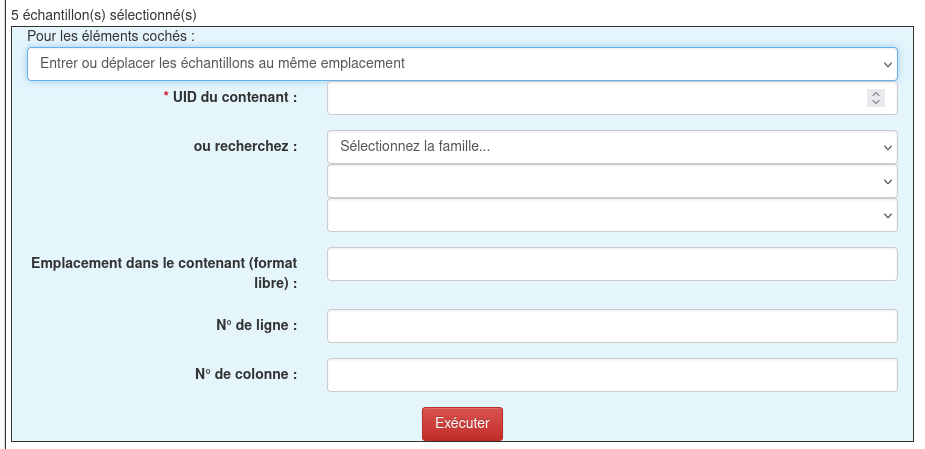Expand the 'Sélectionnez la famille...' dropdown
Image resolution: width=925 pixels, height=449 pixels.
[x=612, y=147]
